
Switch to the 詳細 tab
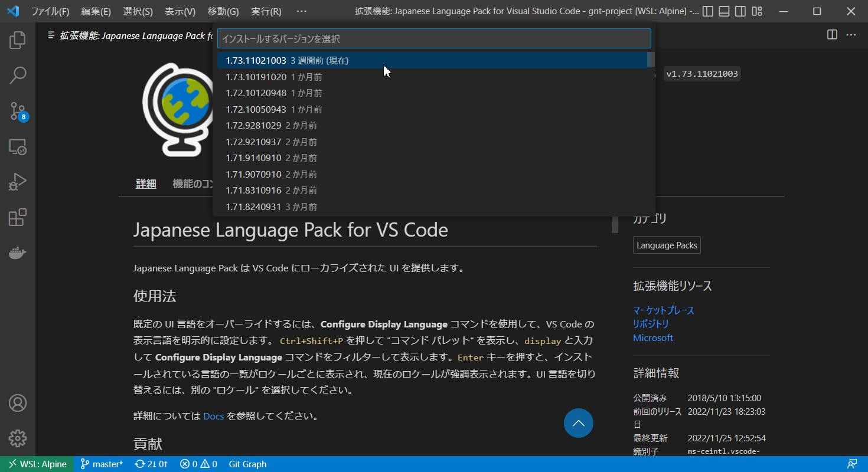click(146, 183)
